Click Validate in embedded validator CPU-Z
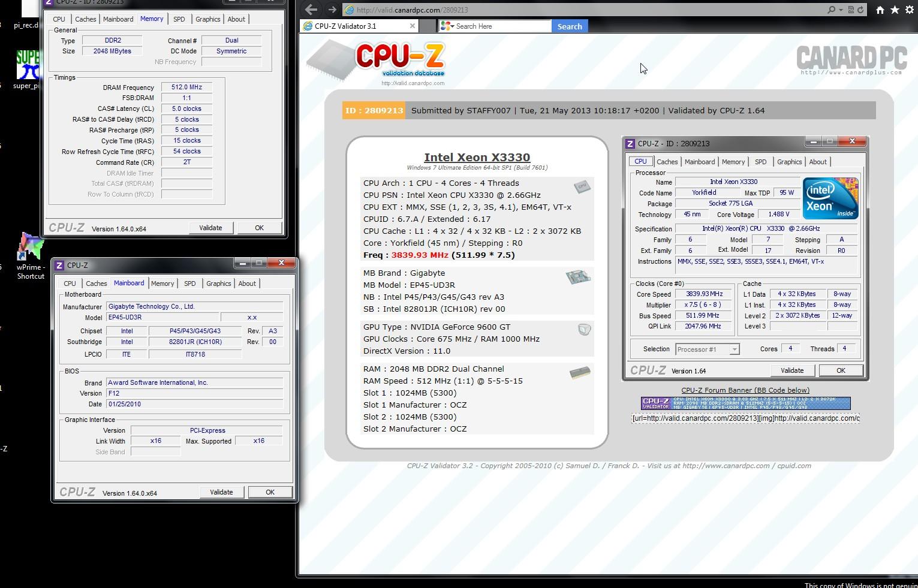The image size is (918, 588). point(792,370)
